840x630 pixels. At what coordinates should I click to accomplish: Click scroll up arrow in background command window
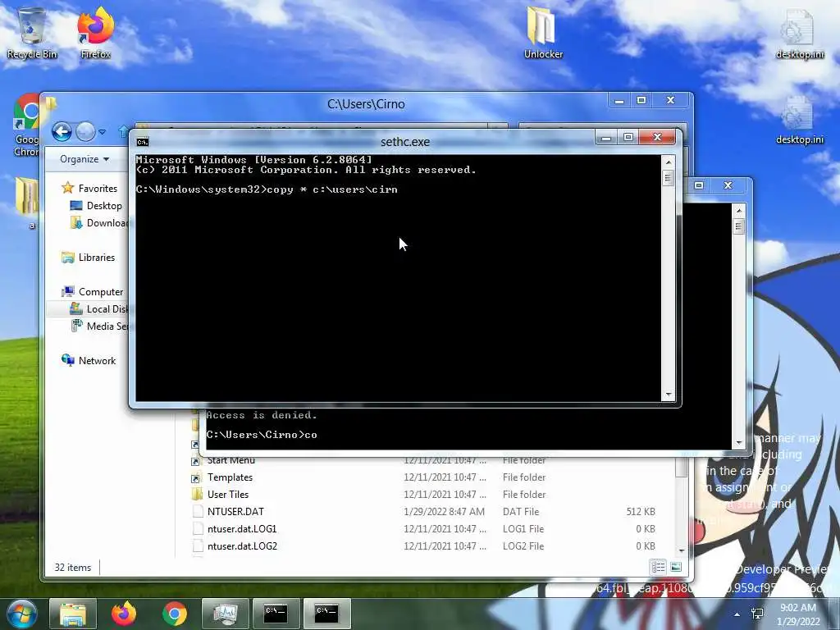point(739,210)
